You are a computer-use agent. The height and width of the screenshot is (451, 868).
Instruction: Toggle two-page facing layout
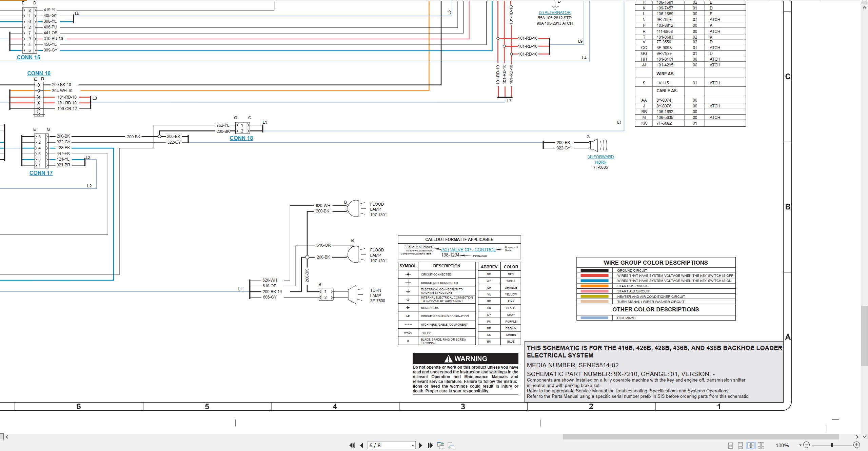(x=751, y=445)
